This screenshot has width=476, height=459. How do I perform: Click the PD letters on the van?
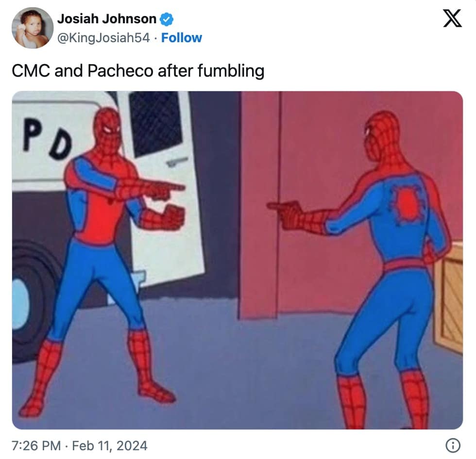pyautogui.click(x=47, y=138)
